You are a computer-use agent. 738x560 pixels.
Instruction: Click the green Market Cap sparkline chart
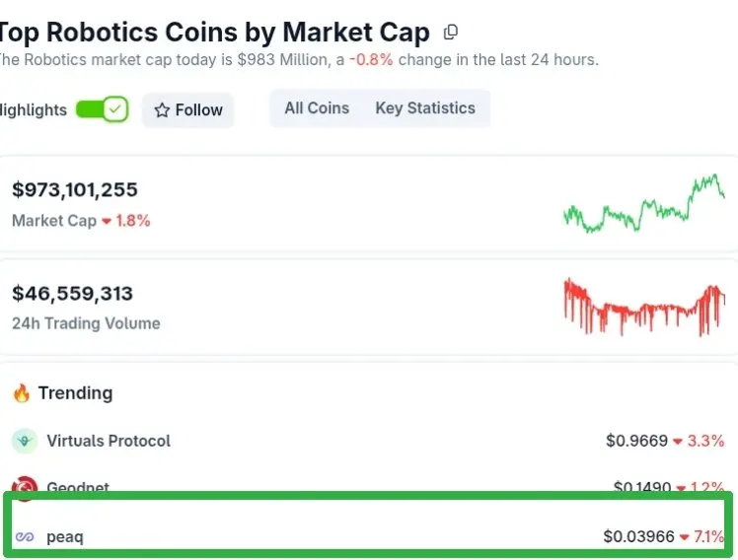(x=643, y=205)
